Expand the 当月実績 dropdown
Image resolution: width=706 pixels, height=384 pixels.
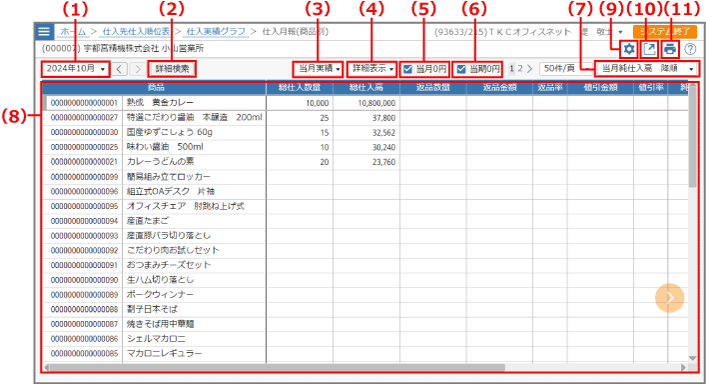318,68
